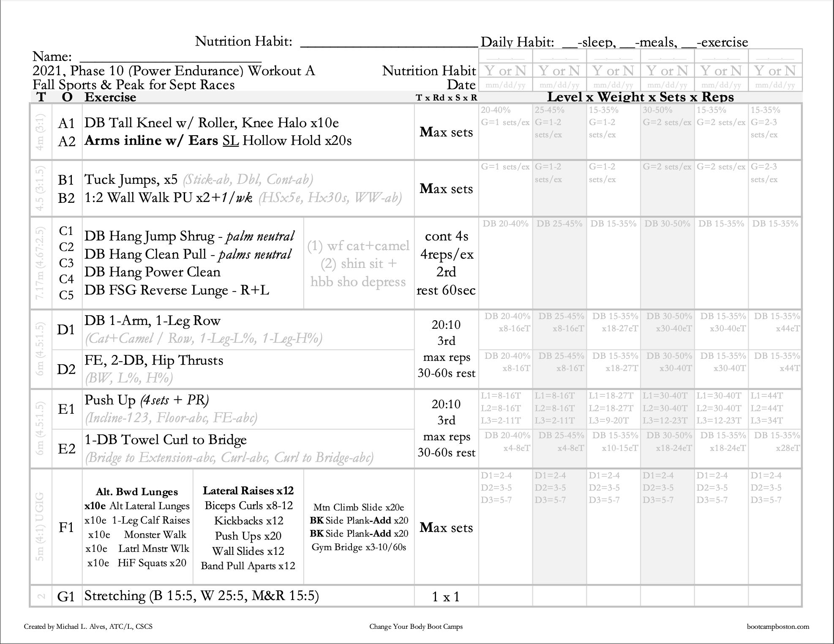Click '1:2 Wall Walk PU x2+1/wk'

coord(169,197)
